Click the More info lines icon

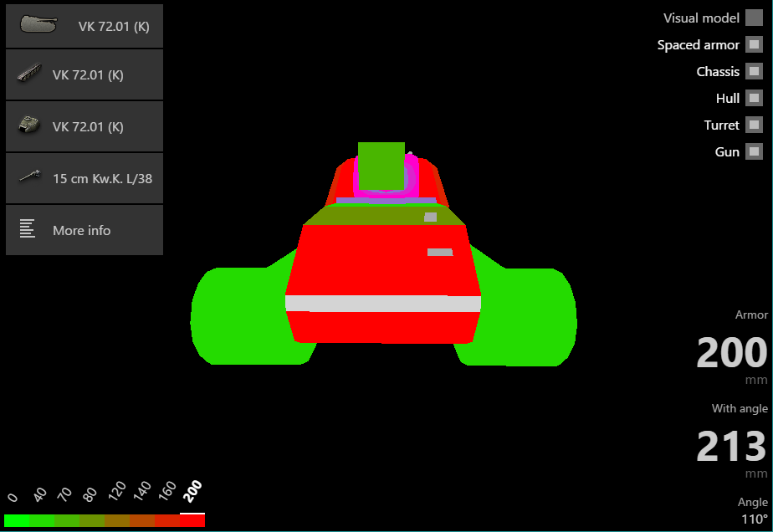click(x=27, y=228)
